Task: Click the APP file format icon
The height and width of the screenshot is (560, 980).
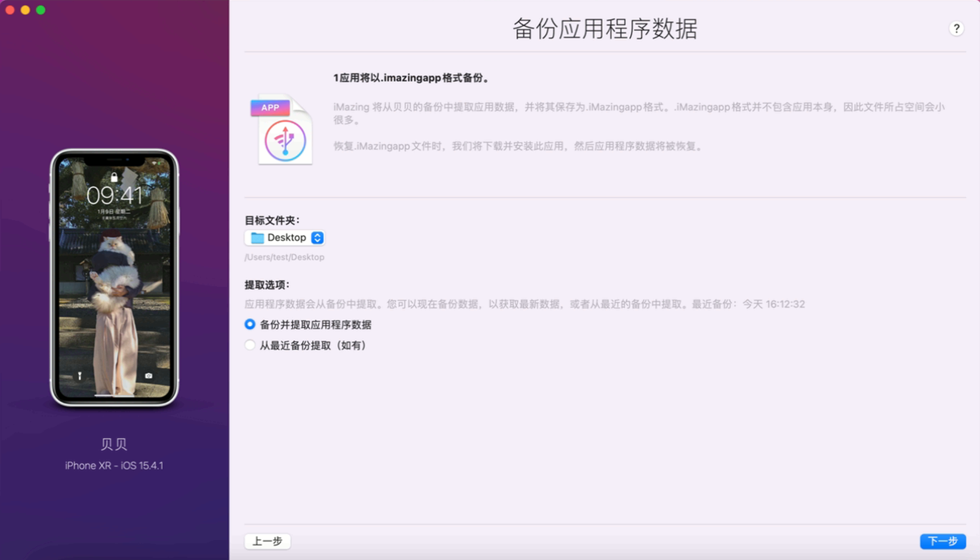Action: 270,107
